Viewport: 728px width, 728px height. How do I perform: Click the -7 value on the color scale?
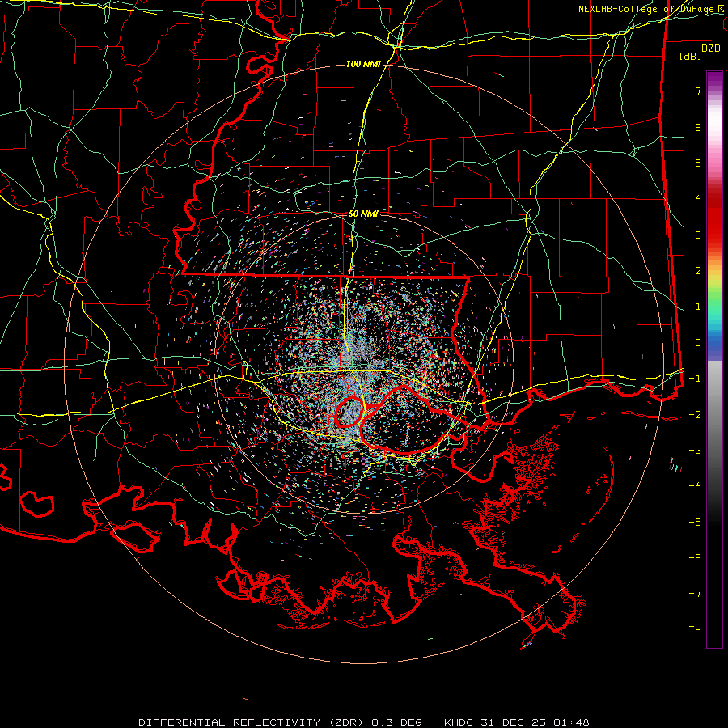pyautogui.click(x=695, y=594)
